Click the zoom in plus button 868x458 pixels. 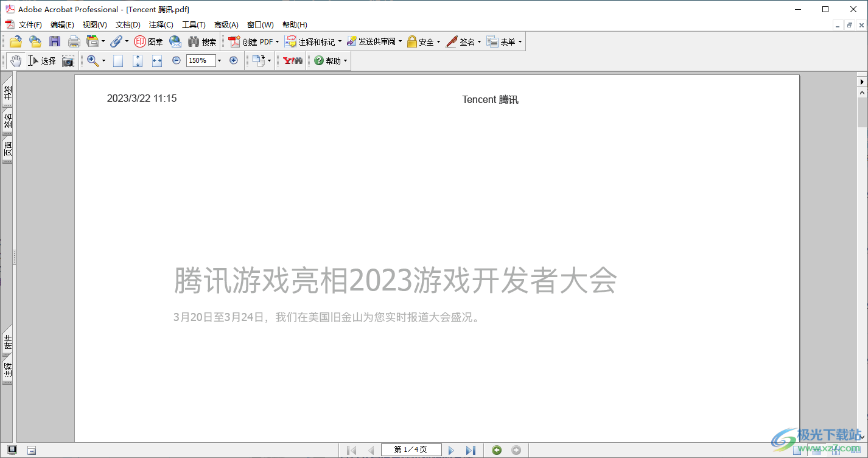click(x=233, y=60)
